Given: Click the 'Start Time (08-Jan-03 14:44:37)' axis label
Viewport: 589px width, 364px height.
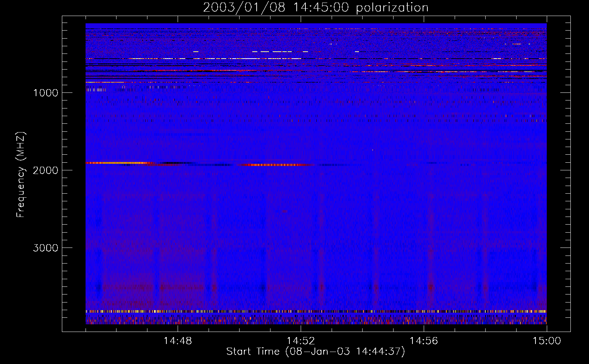Looking at the screenshot, I should pyautogui.click(x=316, y=351).
